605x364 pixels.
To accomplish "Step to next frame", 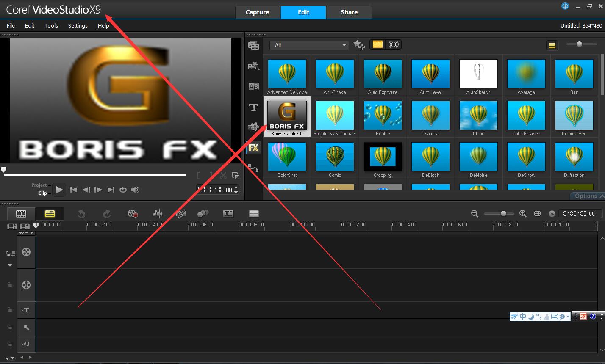I will [98, 190].
